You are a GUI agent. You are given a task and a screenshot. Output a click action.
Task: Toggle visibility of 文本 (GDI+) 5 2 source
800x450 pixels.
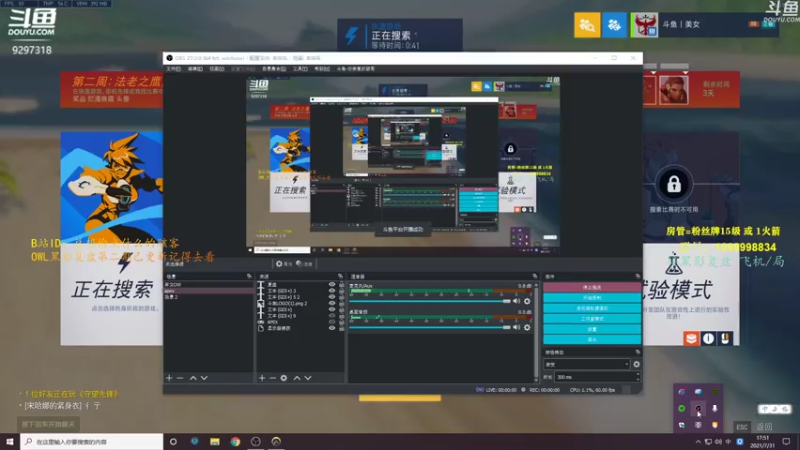click(x=332, y=297)
